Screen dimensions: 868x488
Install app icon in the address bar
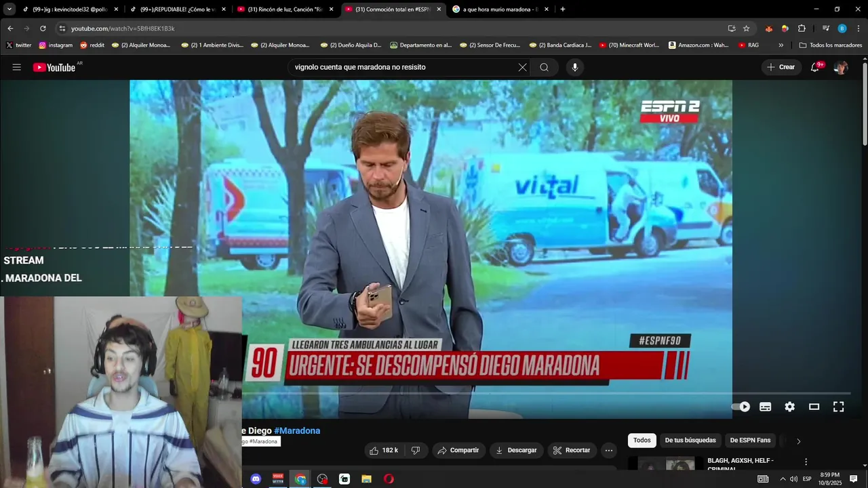click(x=732, y=28)
